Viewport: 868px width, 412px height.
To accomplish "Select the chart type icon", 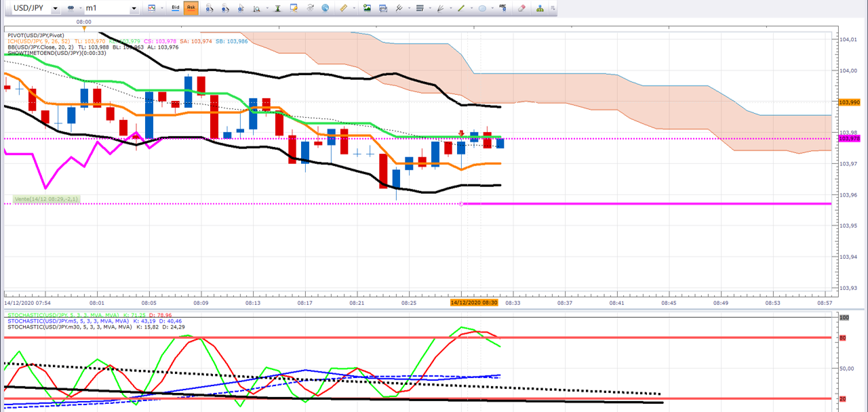I will [x=151, y=8].
